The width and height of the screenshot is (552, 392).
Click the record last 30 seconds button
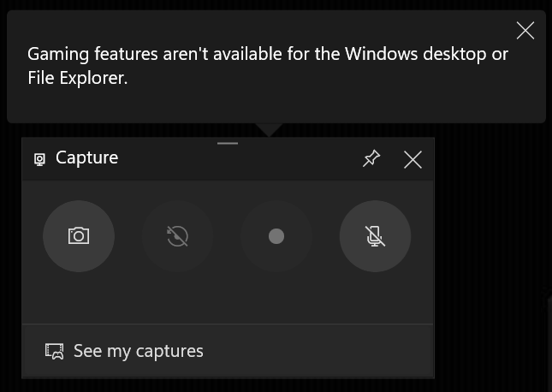[x=177, y=236]
